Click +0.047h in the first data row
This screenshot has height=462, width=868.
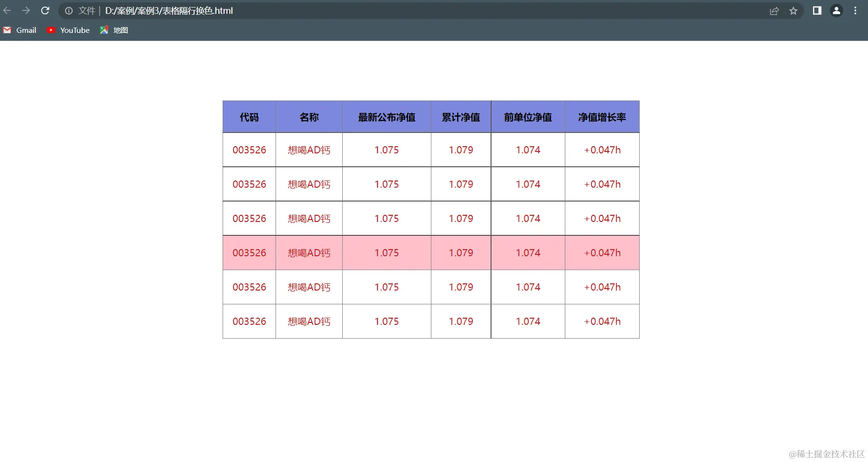tap(602, 150)
